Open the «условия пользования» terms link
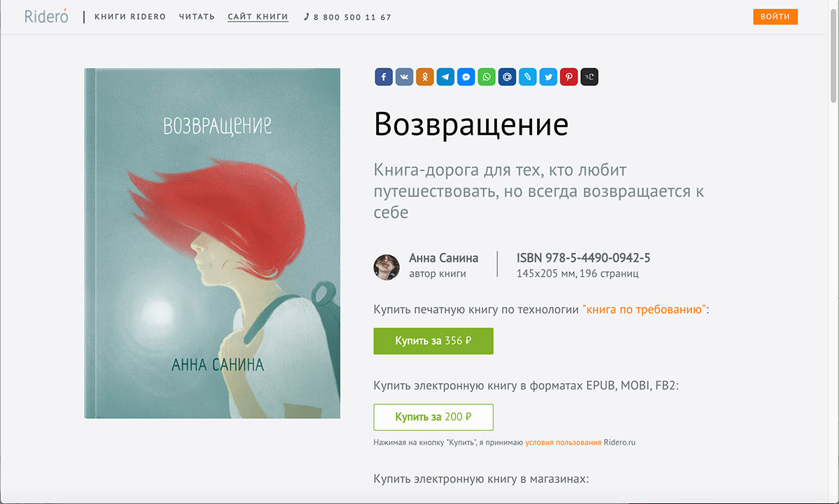 coord(564,442)
